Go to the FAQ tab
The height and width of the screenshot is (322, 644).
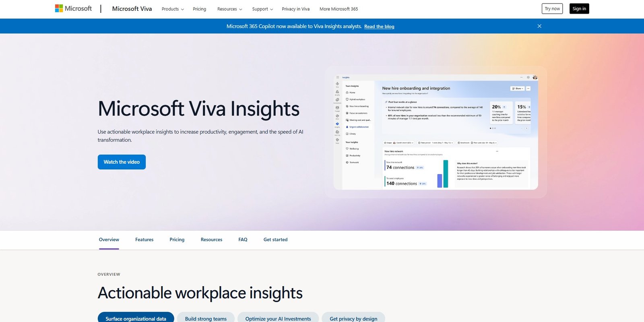click(243, 239)
